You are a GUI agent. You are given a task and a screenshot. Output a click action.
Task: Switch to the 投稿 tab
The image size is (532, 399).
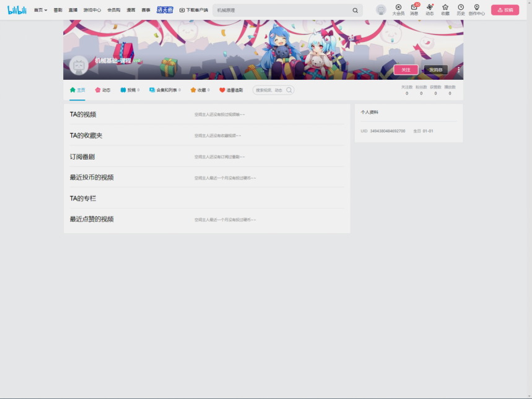(130, 90)
